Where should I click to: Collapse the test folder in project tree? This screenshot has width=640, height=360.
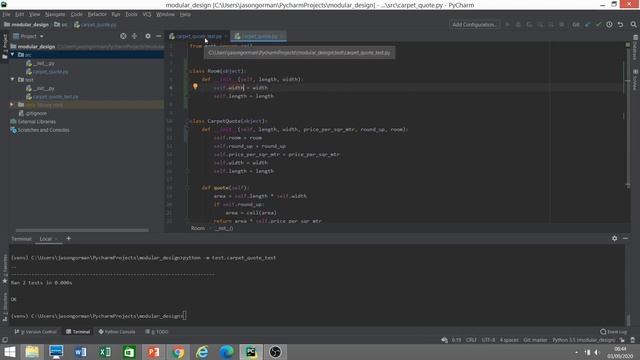[x=12, y=79]
